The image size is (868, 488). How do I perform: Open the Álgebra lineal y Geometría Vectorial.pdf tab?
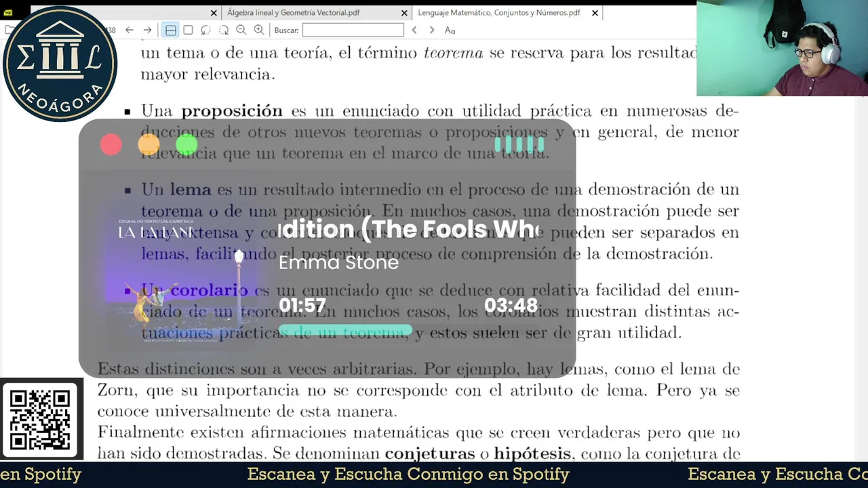click(294, 13)
